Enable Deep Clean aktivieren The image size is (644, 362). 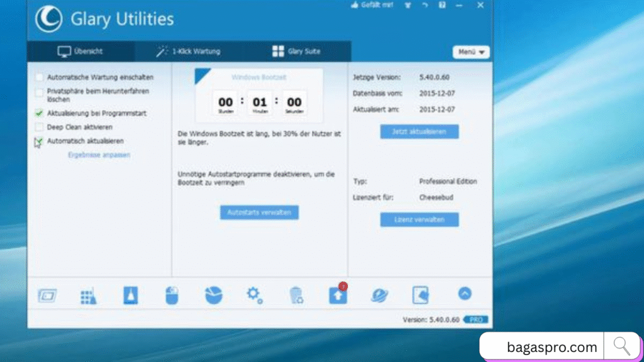point(40,127)
